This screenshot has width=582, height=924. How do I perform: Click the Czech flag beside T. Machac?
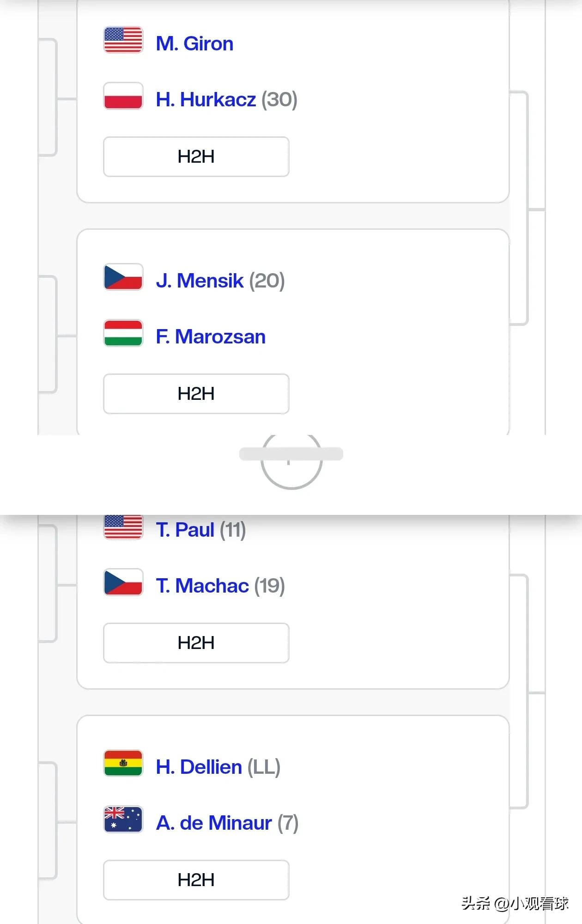pos(123,582)
